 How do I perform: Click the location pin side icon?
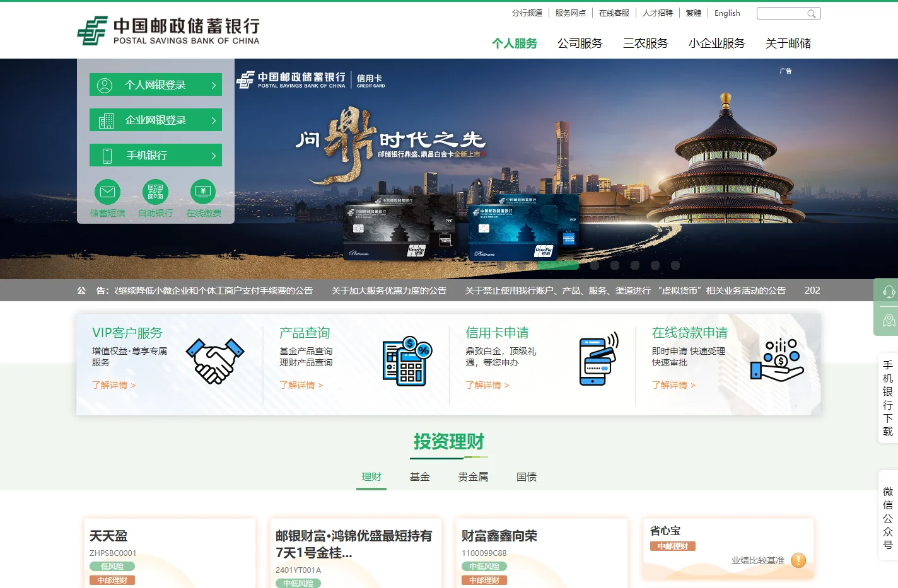pos(889,320)
